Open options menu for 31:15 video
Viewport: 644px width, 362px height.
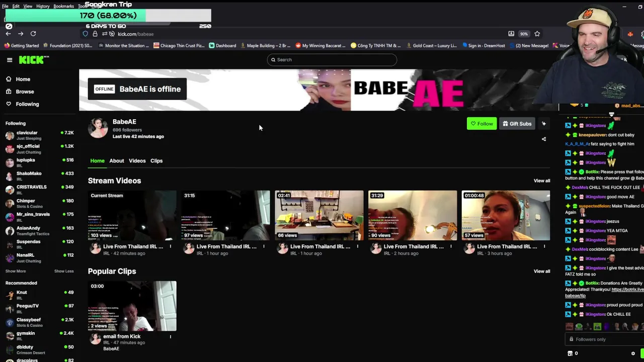264,246
